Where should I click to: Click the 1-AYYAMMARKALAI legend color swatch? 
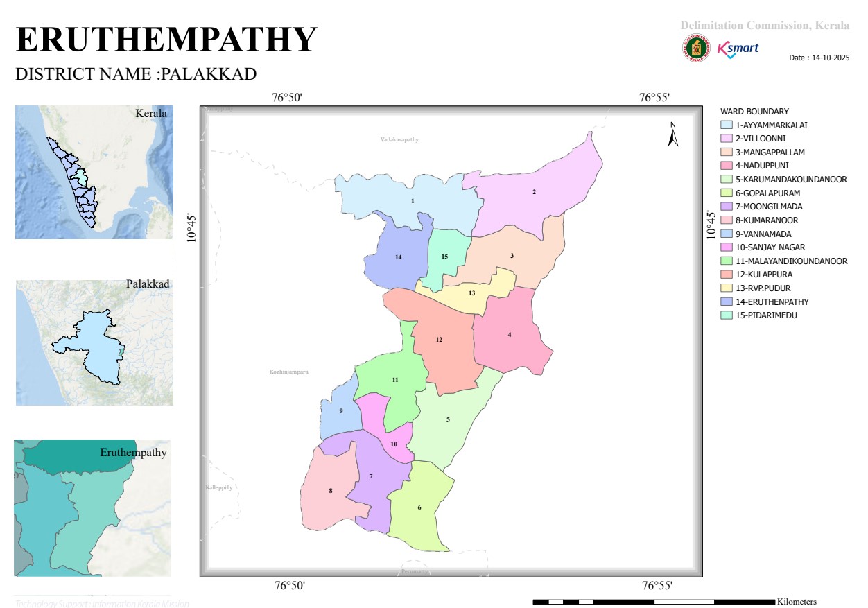click(727, 125)
